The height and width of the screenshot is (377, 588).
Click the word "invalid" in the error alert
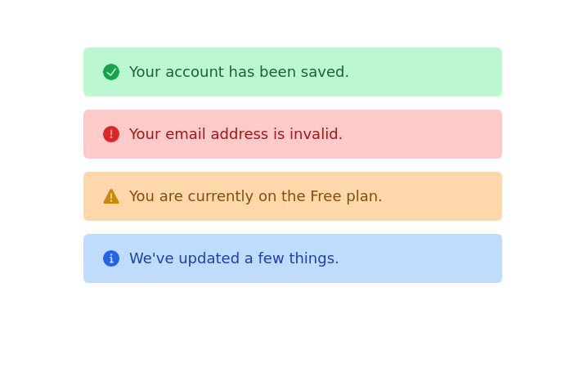pos(316,135)
